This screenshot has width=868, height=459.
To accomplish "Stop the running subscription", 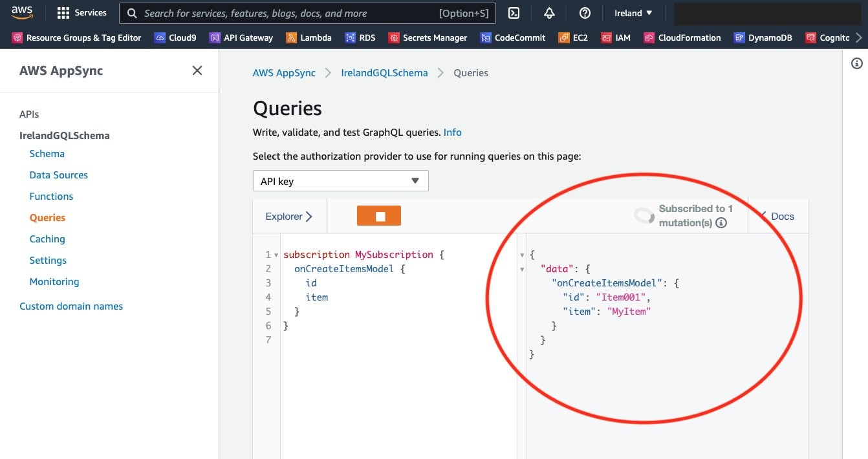I will click(x=379, y=216).
